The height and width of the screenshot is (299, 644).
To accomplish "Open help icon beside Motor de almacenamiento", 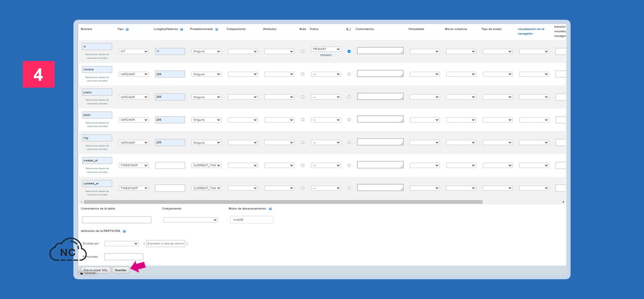I will point(270,209).
